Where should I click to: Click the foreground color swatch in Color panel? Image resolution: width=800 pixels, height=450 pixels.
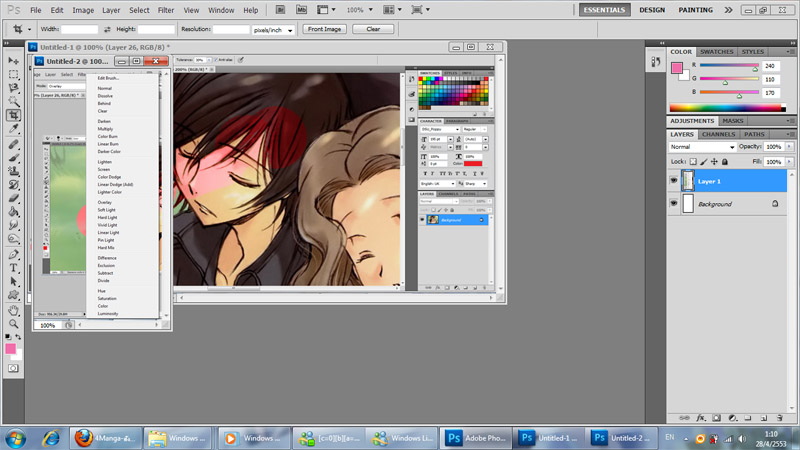(x=677, y=68)
